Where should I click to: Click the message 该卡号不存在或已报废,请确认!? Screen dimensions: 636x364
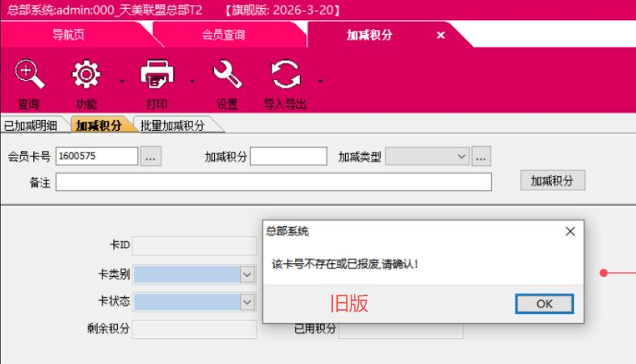pyautogui.click(x=345, y=265)
